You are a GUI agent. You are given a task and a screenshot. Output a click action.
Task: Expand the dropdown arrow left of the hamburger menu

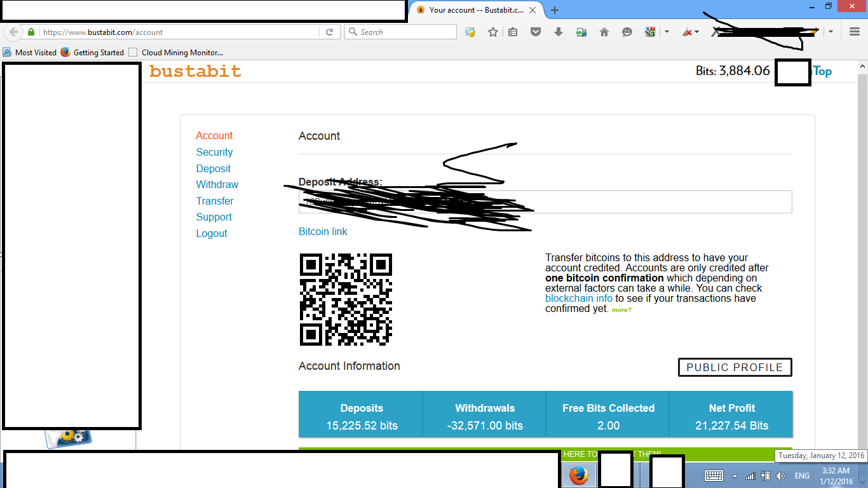(x=831, y=32)
